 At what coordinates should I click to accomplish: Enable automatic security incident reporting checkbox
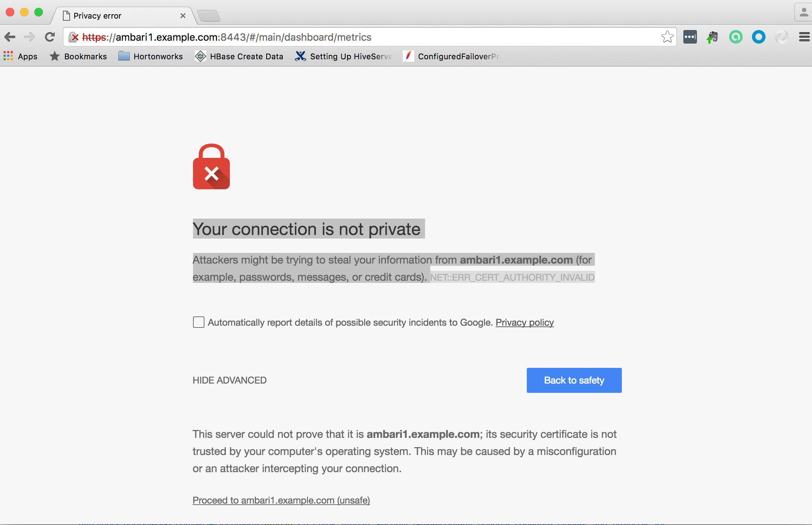pos(199,322)
